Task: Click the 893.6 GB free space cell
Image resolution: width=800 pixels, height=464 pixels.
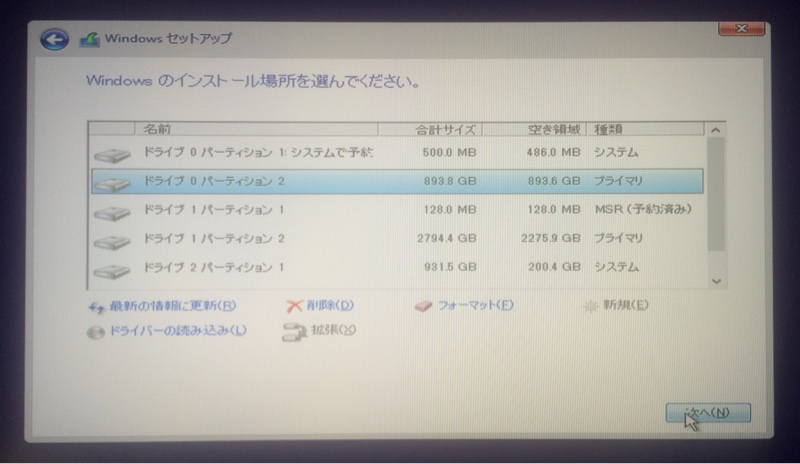Action: 554,181
